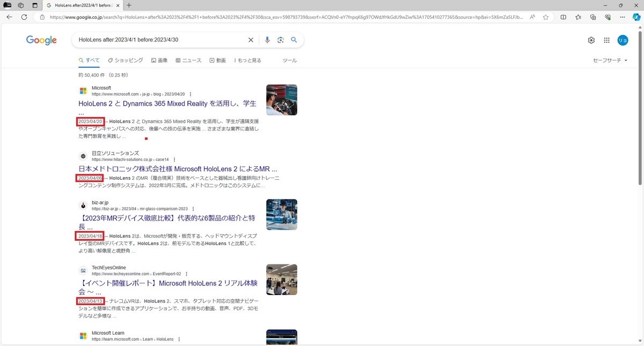Open 日本メドトロニック株式会社様 result link
644x346 pixels.
coord(178,168)
